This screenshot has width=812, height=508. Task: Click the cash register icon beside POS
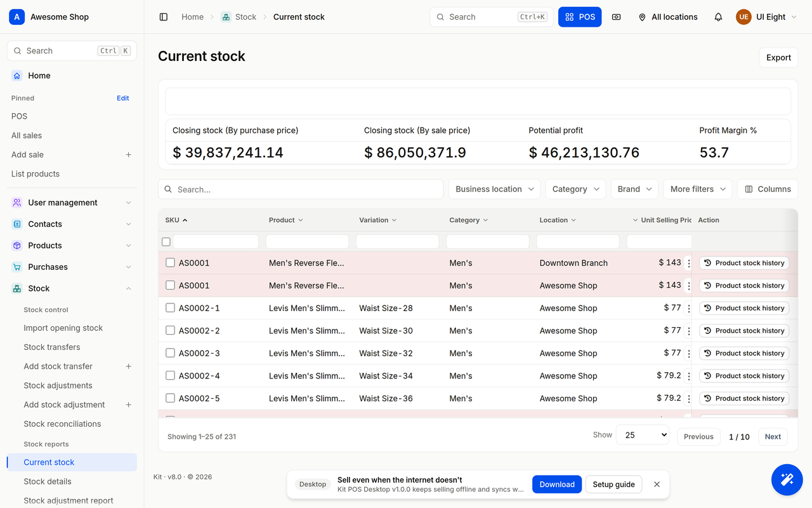pos(616,17)
